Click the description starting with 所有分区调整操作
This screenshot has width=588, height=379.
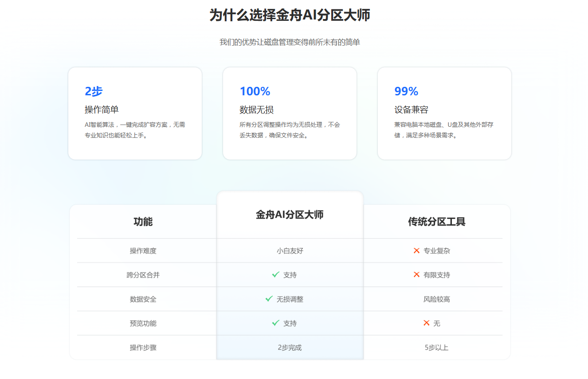290,130
